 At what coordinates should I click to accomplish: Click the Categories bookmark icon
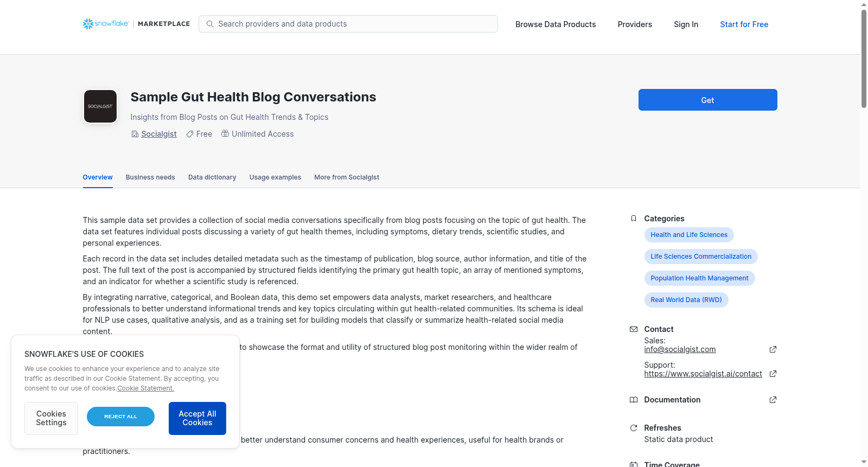coord(634,219)
